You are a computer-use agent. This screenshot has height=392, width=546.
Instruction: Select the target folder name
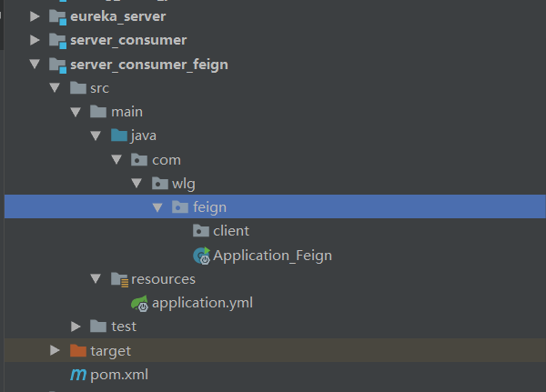(x=111, y=351)
